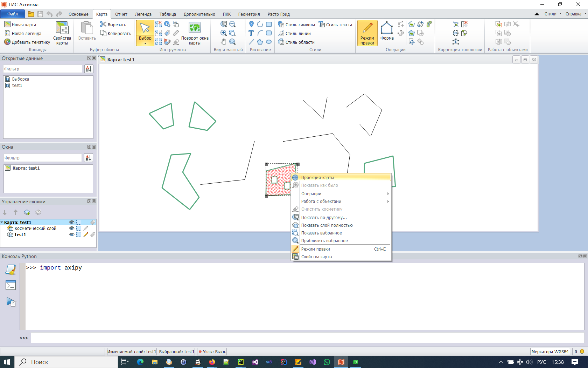Click the ruler measurement tool
588x368 pixels.
tap(176, 33)
